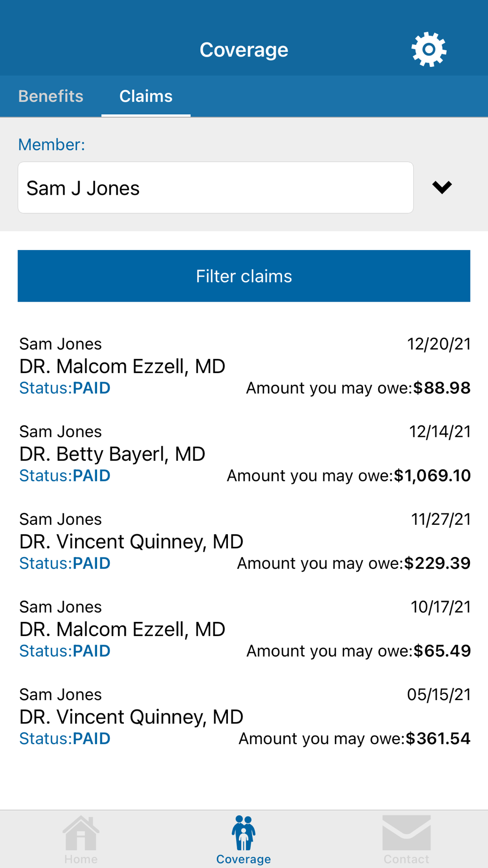Tap the Coverage title in header

244,50
